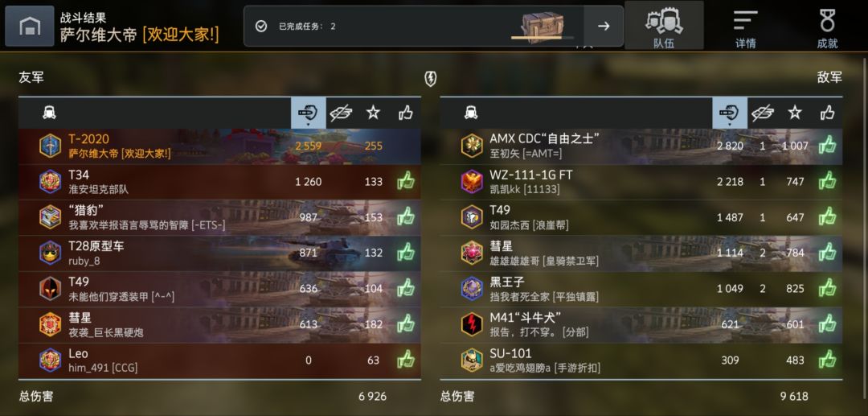
Task: Select enemies star experience column icon
Action: coord(795,113)
